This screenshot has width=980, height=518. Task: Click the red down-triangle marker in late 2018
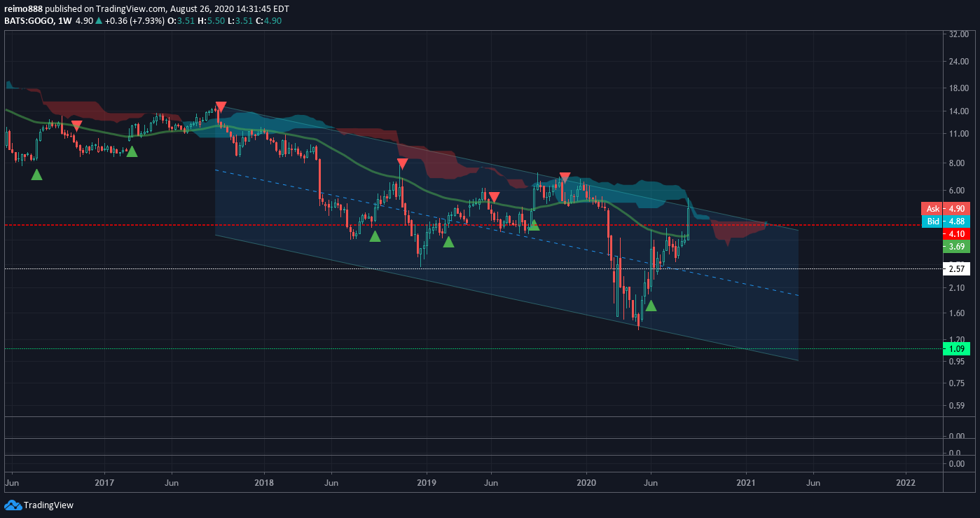pyautogui.click(x=402, y=164)
